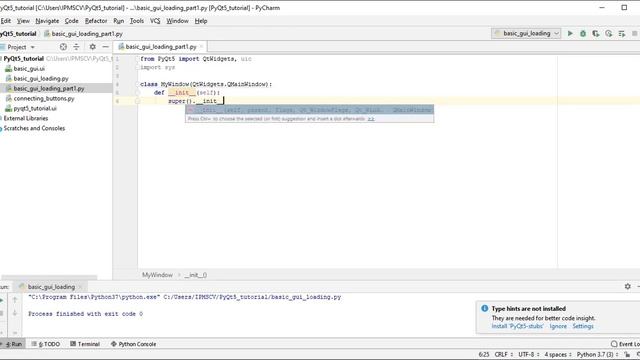
Task: Open the basic_gui_loading run configuration dropdown
Action: point(526,33)
